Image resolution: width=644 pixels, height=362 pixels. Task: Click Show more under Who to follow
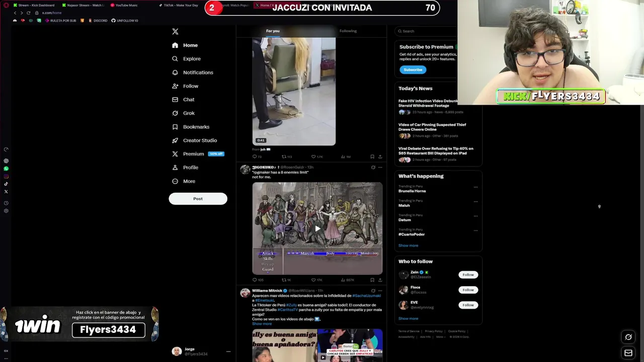408,319
